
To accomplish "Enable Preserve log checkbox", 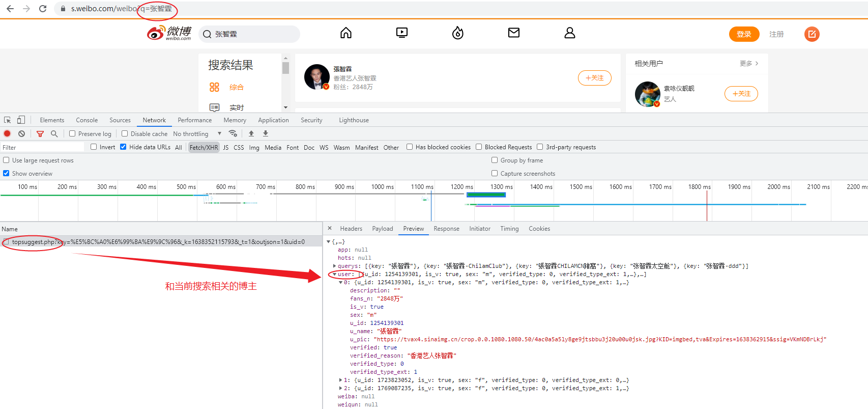I will tap(72, 133).
